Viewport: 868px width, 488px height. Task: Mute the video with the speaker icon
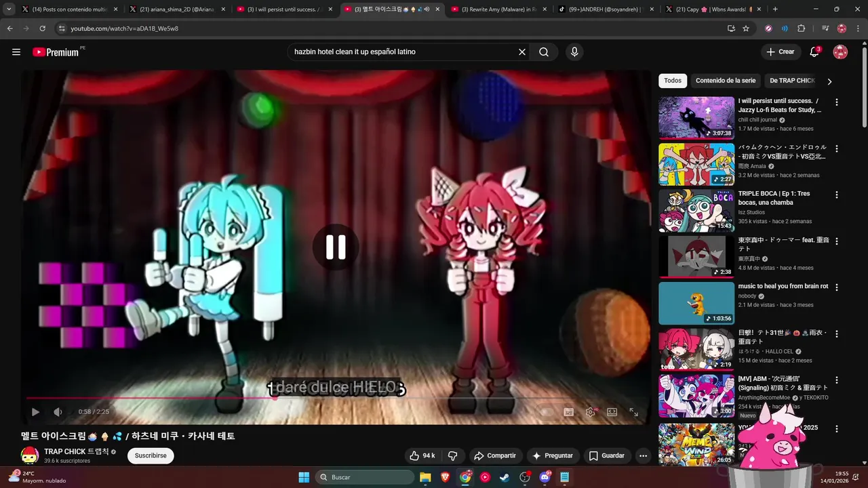pos(58,411)
